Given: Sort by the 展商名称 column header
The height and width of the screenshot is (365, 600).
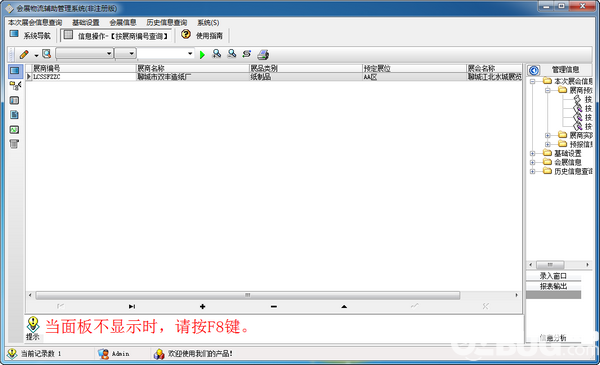Looking at the screenshot, I should 192,68.
